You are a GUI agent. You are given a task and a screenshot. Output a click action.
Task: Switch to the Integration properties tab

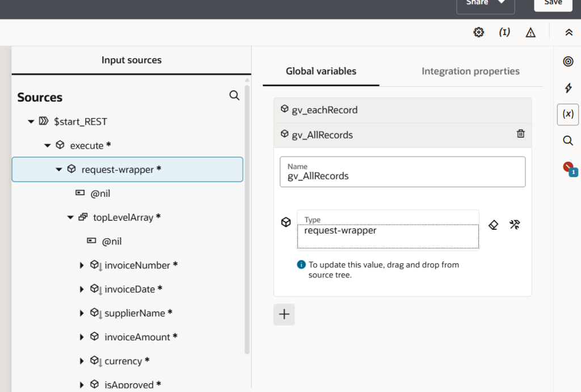pos(470,71)
